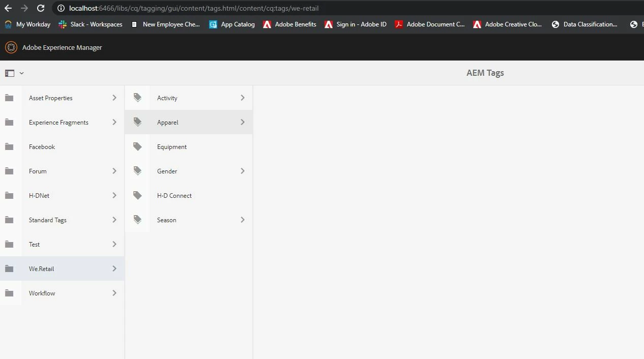Expand the Gender tag chevron
Viewport: 644px width, 359px height.
click(x=243, y=171)
